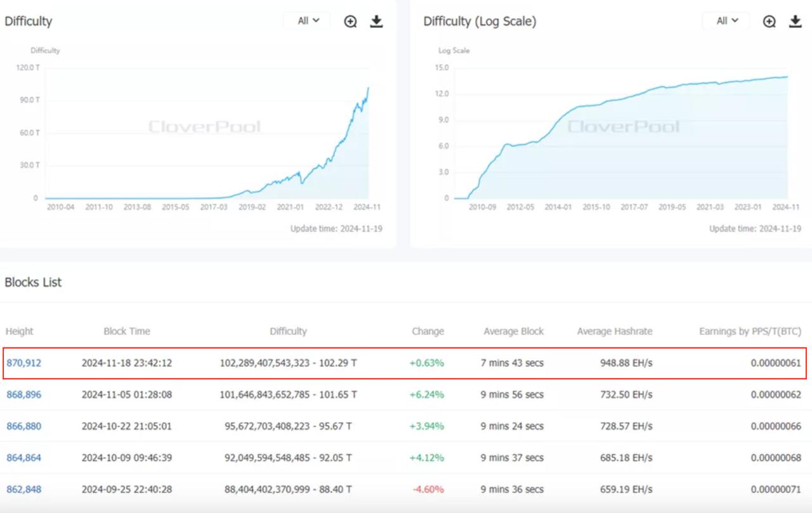Click the Difficulty (Log Scale) chart title
The image size is (812, 513).
click(480, 22)
